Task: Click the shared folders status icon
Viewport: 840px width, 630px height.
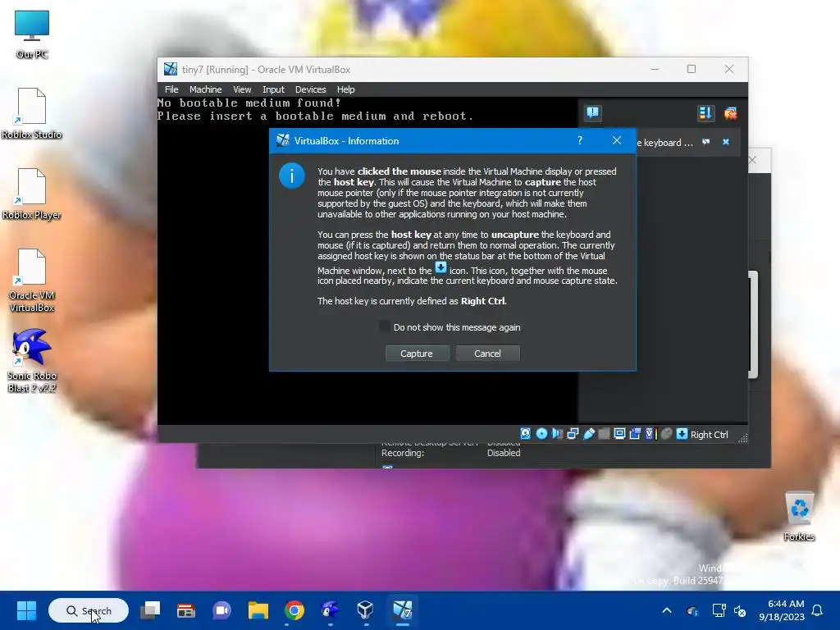Action: coord(605,434)
